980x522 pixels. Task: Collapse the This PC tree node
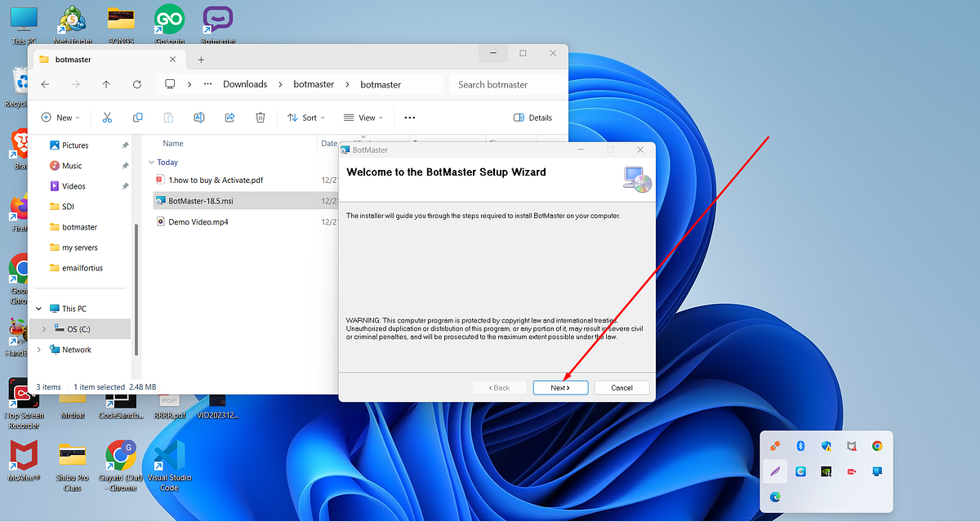(x=39, y=309)
